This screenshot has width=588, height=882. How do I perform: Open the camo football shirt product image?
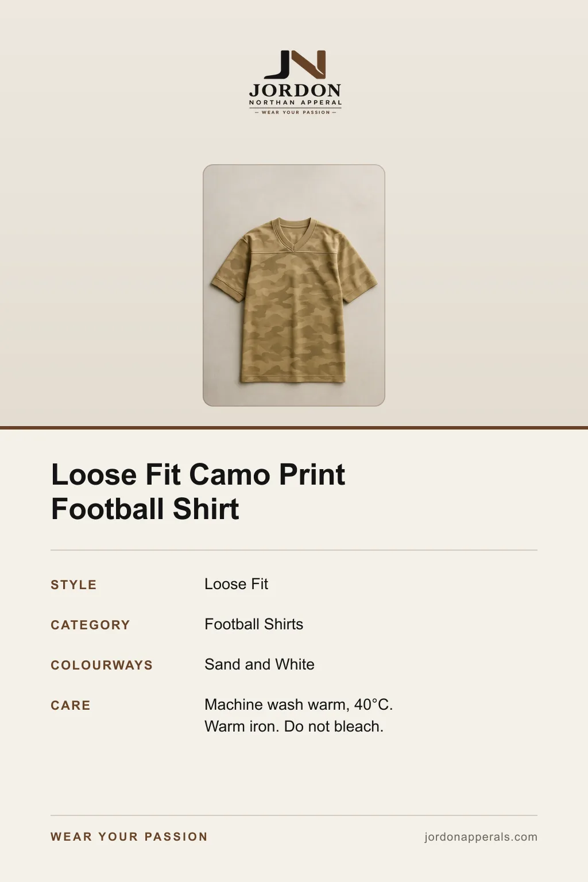click(294, 285)
